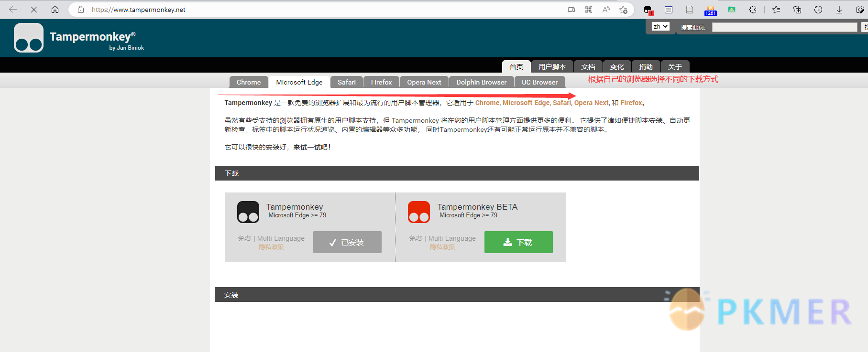Screen dimensions: 868x352
Task: Open 隐私政策 link under Tampermonkey BETA
Action: click(x=442, y=247)
